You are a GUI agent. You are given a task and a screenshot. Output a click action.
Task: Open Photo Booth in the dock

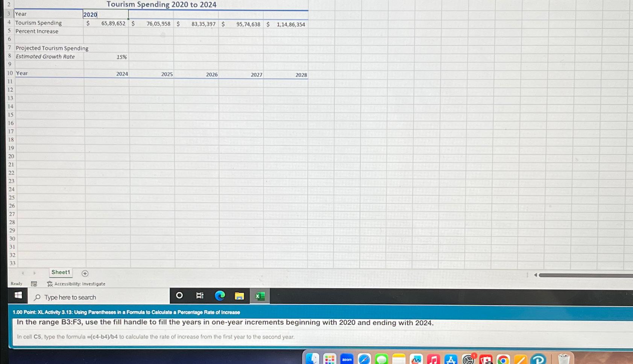pos(486,359)
